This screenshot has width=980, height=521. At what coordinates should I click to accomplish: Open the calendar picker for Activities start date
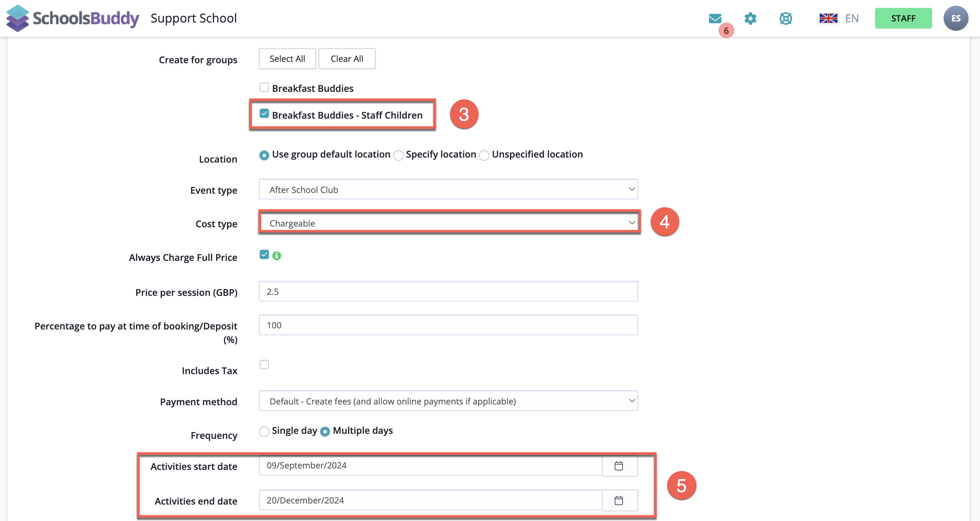click(x=619, y=466)
